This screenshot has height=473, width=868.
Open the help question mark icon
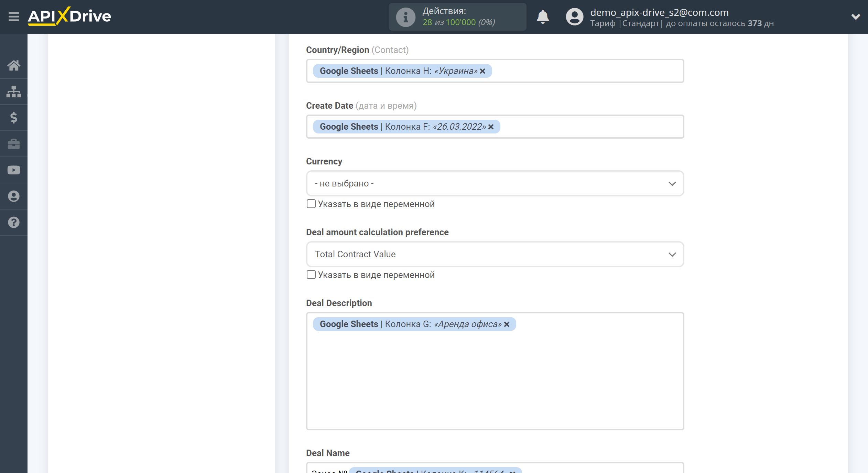coord(14,222)
